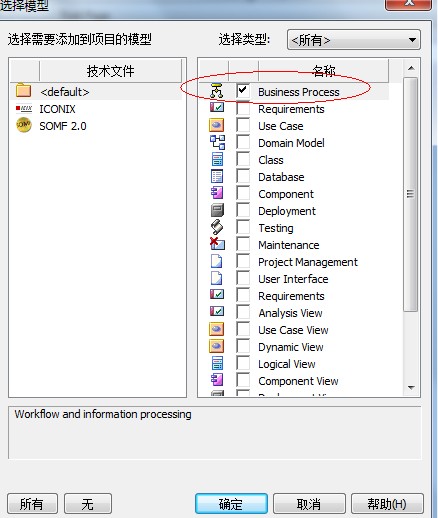
Task: Click the Maintenance model icon
Action: click(x=217, y=244)
